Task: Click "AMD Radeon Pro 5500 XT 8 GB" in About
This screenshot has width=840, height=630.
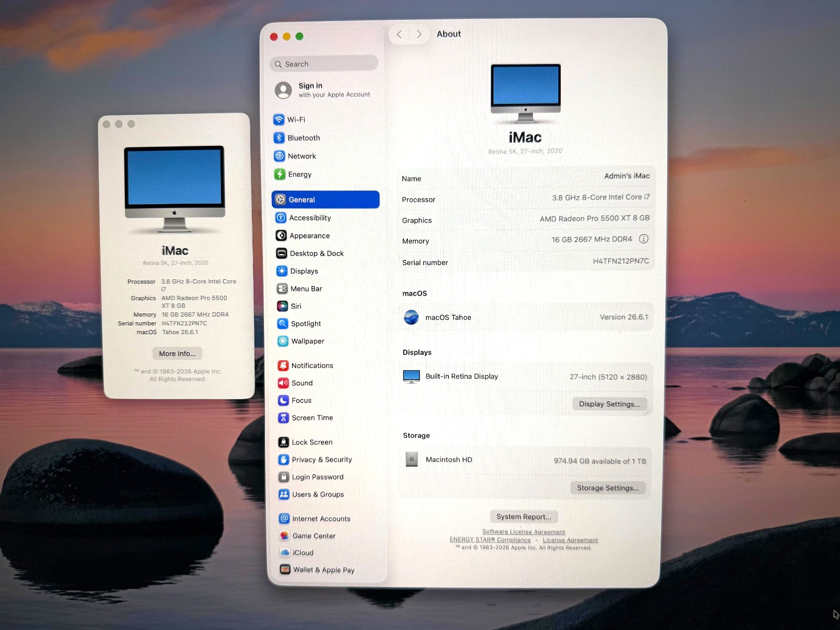Action: (x=595, y=218)
